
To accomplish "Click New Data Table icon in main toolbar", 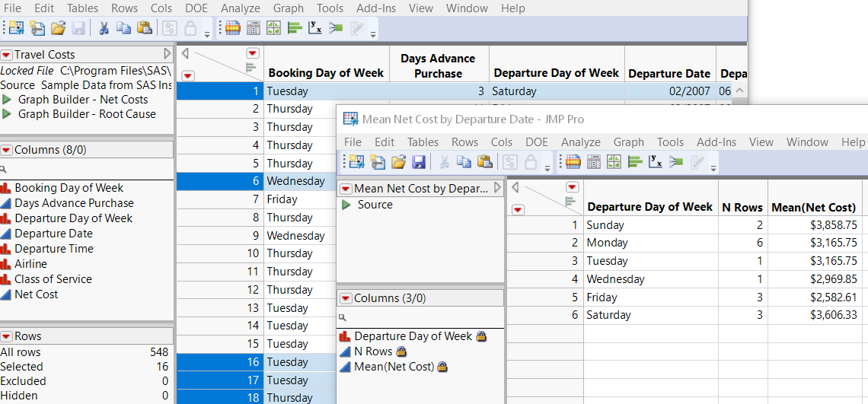I will 16,28.
